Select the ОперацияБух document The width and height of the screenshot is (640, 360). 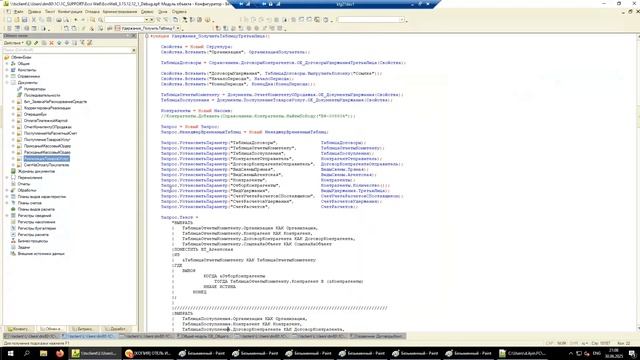point(35,114)
